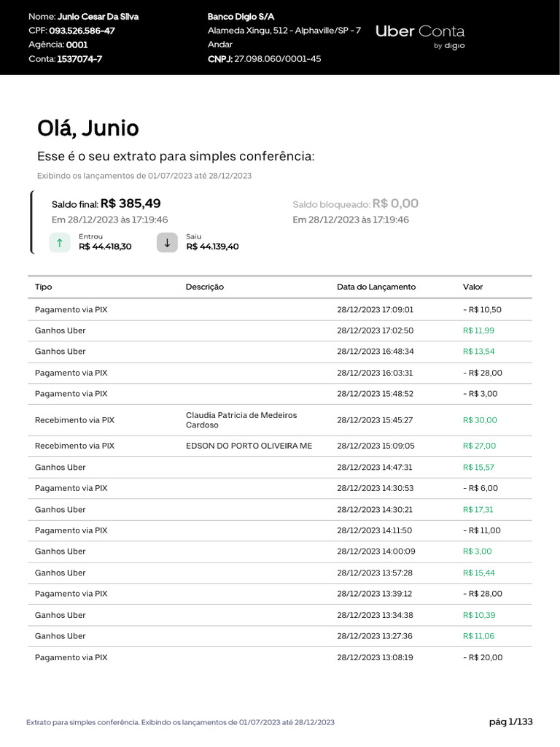Click the green up-arrow Entrou icon
The image size is (560, 747).
(60, 242)
